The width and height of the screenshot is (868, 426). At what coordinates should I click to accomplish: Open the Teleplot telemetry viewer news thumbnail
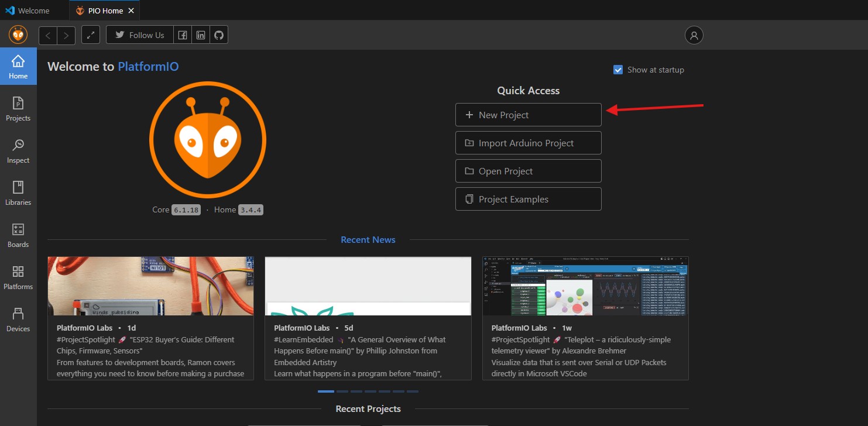click(x=585, y=286)
